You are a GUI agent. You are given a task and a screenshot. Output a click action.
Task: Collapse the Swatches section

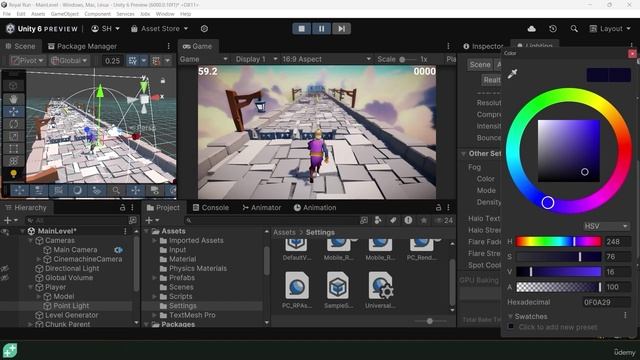pos(510,316)
